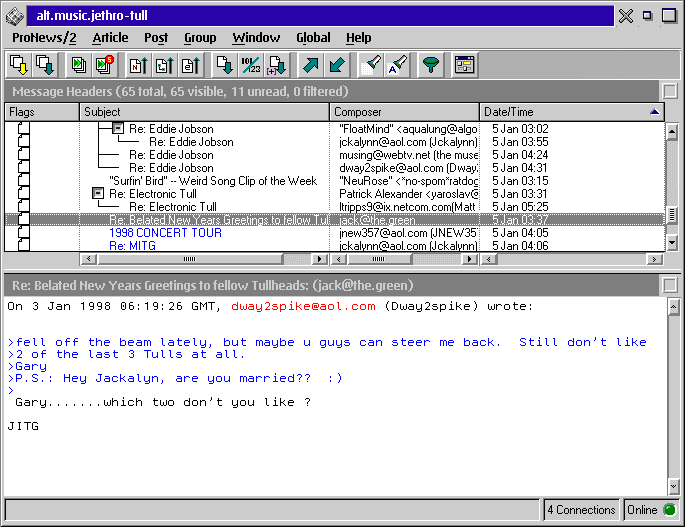Click the single page with teal down-arrow icon
The image size is (685, 527).
(225, 65)
